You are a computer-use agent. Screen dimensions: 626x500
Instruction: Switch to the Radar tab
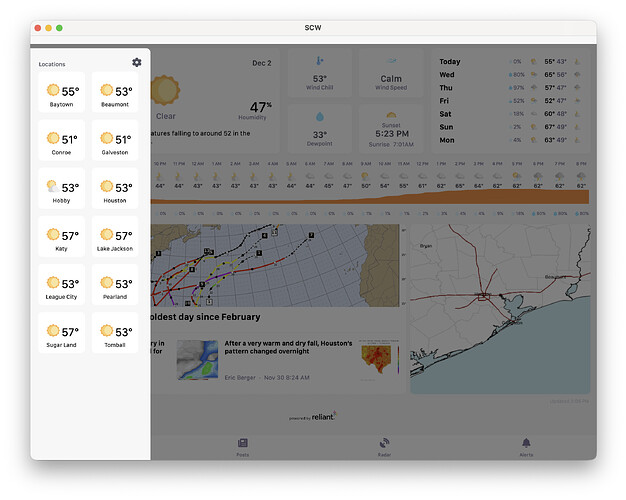tap(384, 446)
